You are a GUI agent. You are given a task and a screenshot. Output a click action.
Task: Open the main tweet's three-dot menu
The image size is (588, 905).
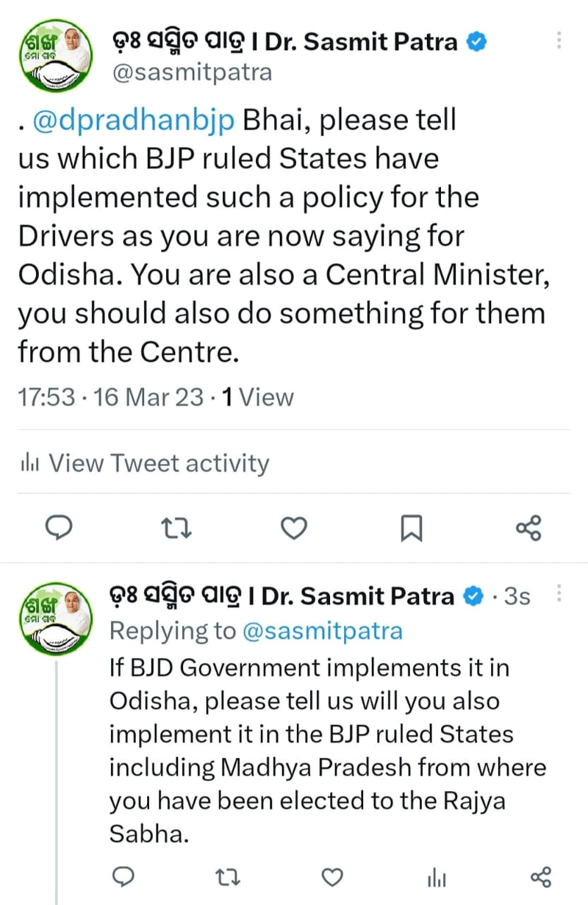tap(559, 40)
